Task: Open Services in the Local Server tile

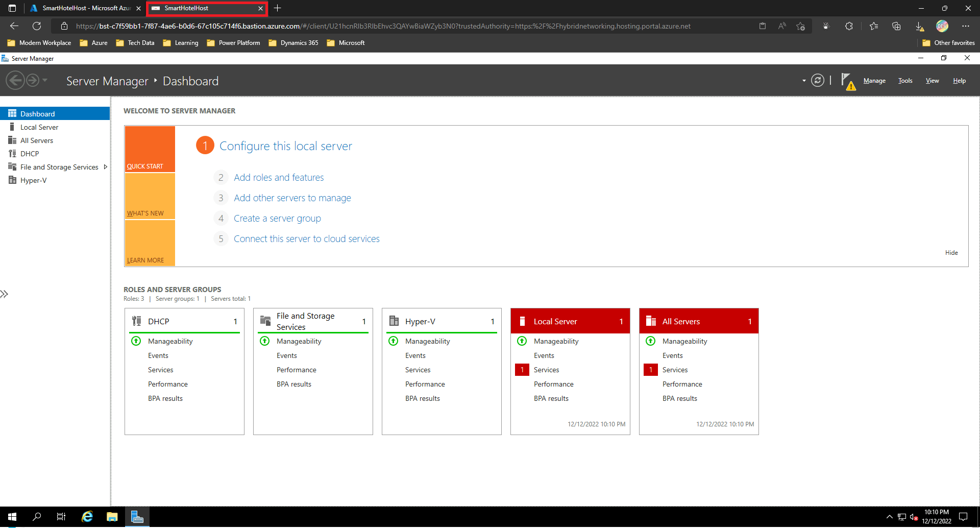Action: pyautogui.click(x=546, y=370)
